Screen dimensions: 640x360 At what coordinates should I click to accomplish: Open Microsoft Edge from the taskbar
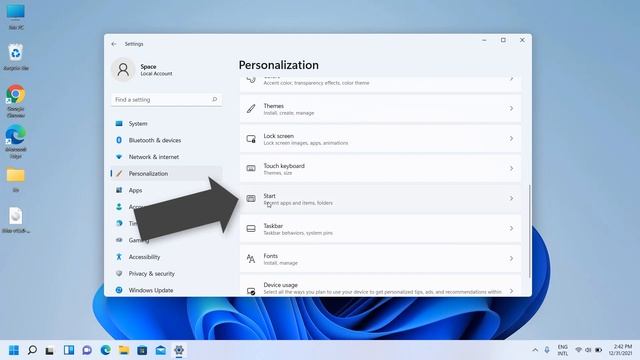[x=106, y=350]
